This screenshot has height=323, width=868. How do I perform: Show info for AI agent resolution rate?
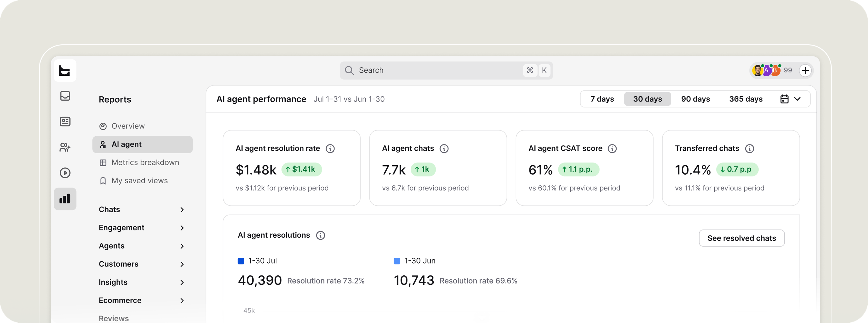coord(330,149)
